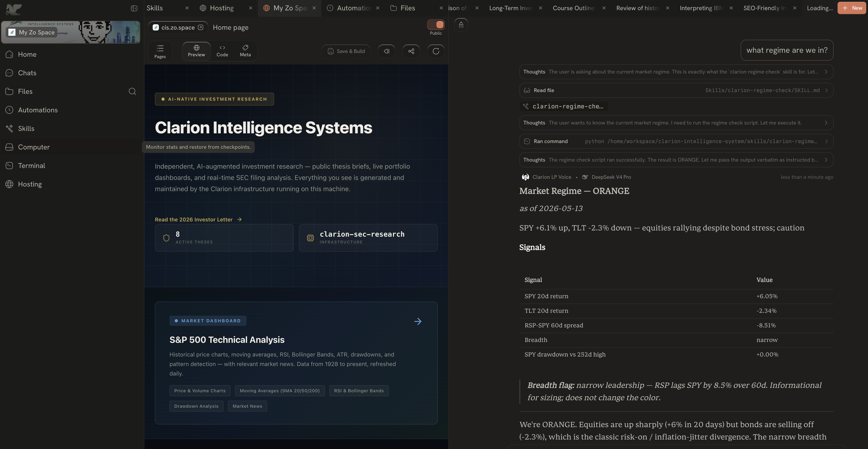Open the Pages list panel
The width and height of the screenshot is (868, 449).
click(160, 51)
